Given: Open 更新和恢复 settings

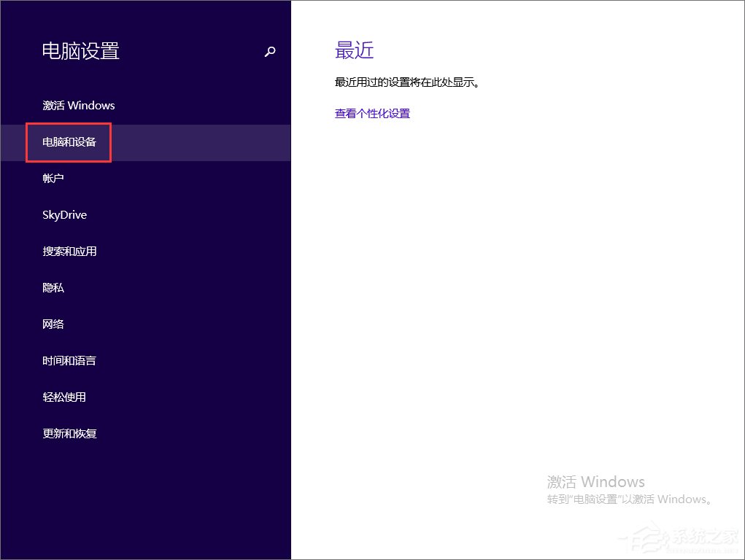Looking at the screenshot, I should coord(69,433).
